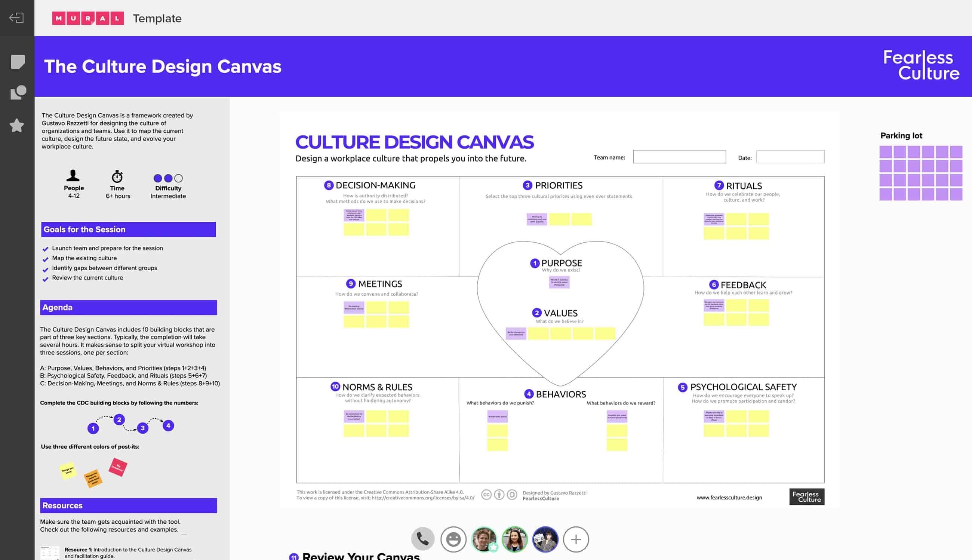
Task: Open the creativecommons.org license link
Action: pos(422,497)
